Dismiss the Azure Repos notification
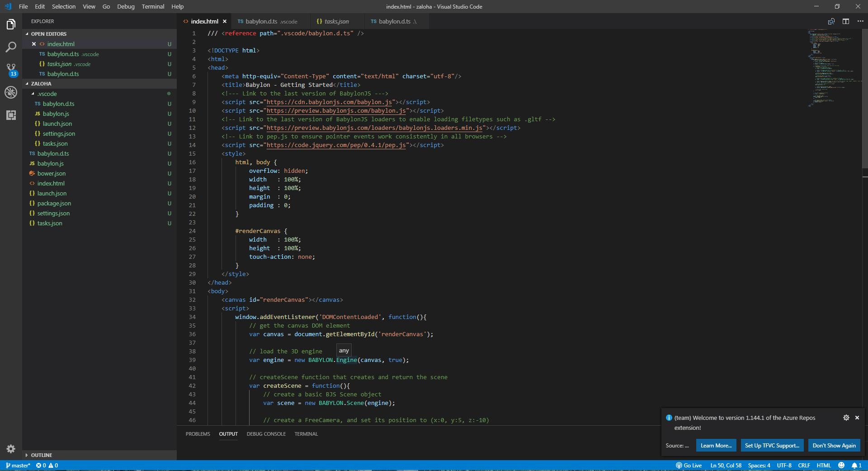The height and width of the screenshot is (471, 868). click(857, 418)
